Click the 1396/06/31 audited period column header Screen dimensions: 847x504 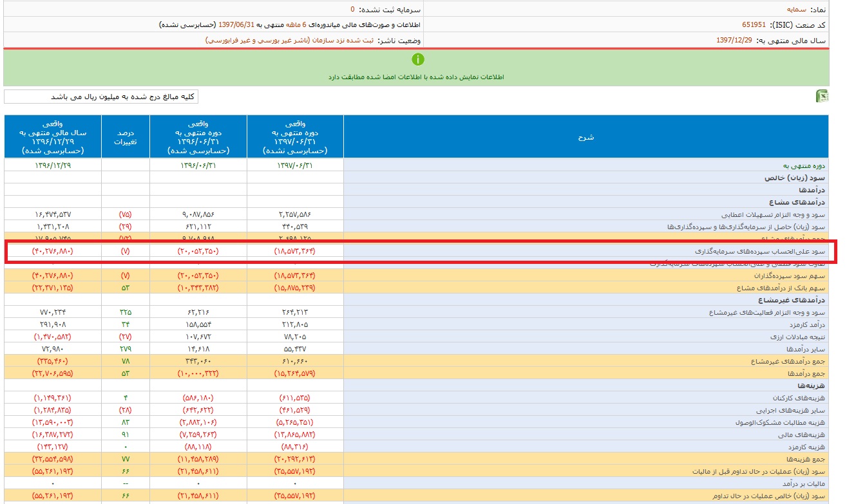[x=198, y=137]
